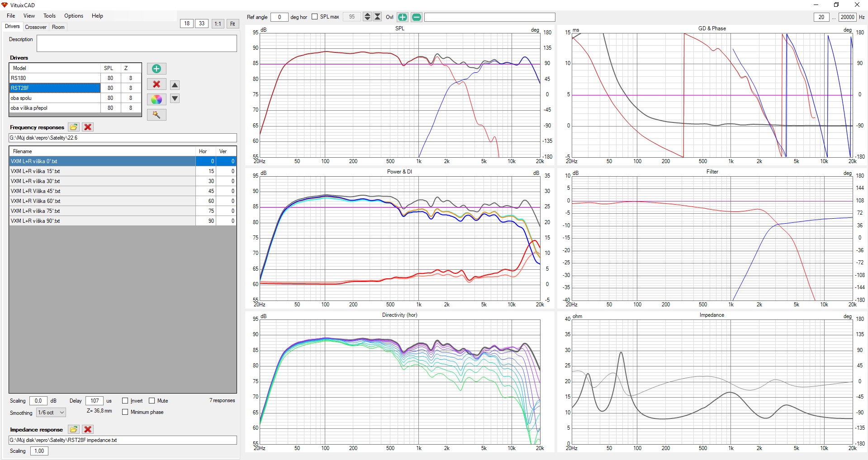The height and width of the screenshot is (460, 868).
Task: Add an overlay with the green plus icon
Action: click(x=402, y=17)
